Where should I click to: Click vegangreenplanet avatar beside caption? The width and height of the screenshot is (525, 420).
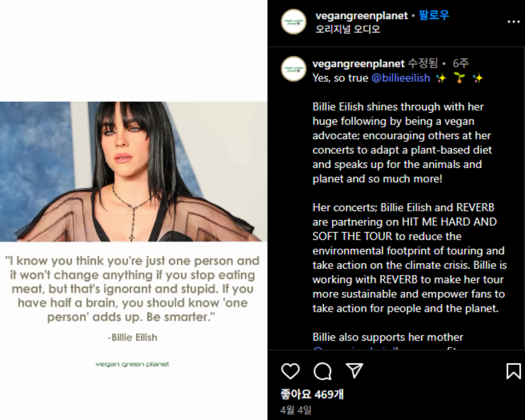[x=293, y=69]
